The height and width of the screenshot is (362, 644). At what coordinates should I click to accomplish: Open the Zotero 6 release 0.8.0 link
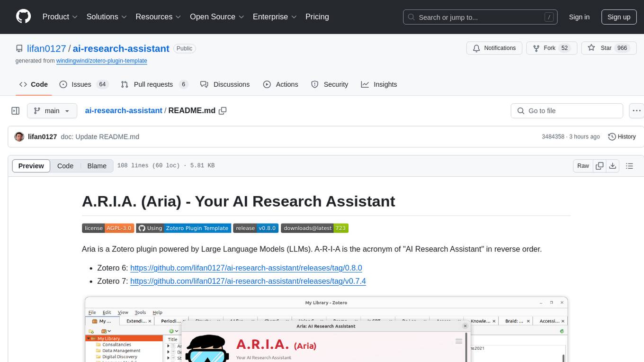(x=246, y=268)
